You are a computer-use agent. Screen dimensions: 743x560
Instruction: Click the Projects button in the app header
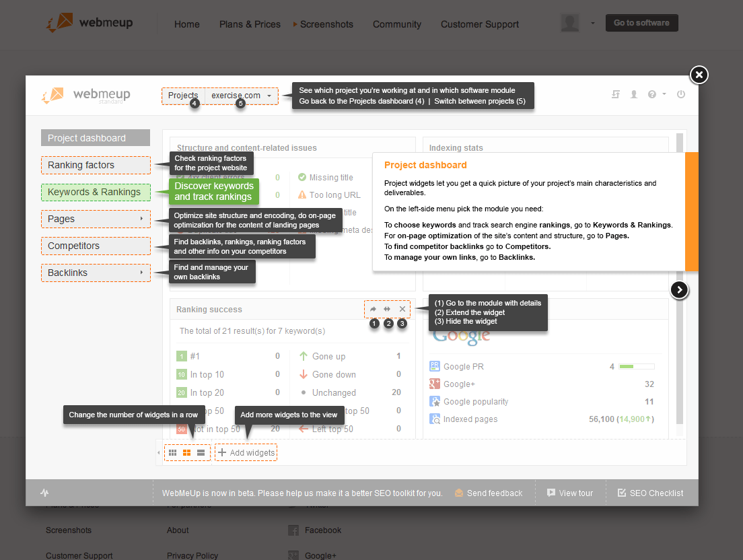point(183,96)
